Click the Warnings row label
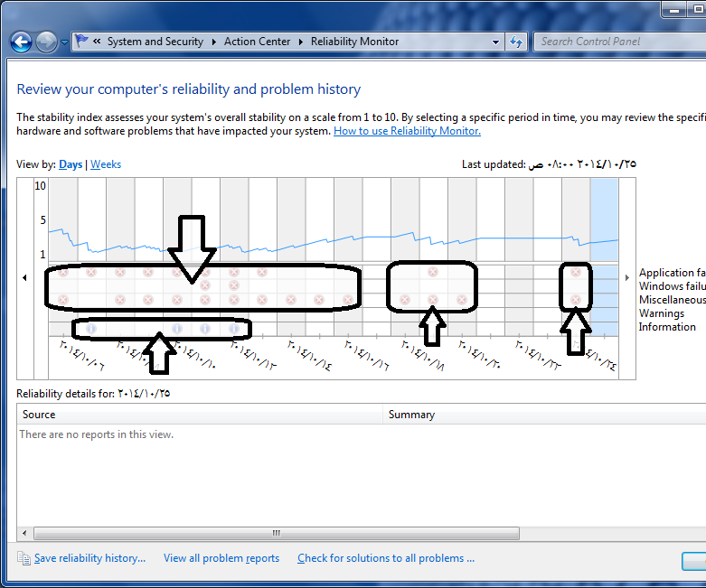The width and height of the screenshot is (706, 588). pos(662,313)
